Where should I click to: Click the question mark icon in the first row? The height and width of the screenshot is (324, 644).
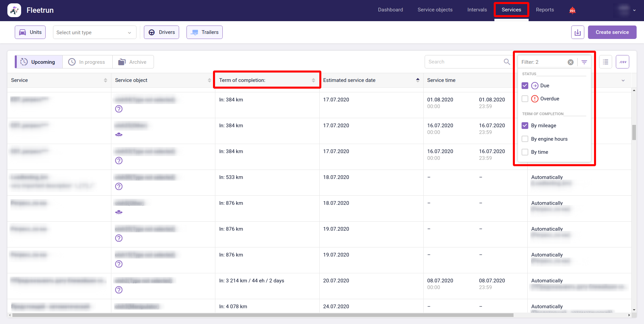[119, 109]
